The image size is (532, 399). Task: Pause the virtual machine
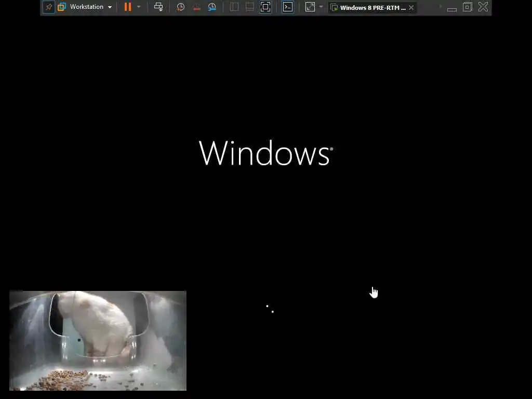128,7
